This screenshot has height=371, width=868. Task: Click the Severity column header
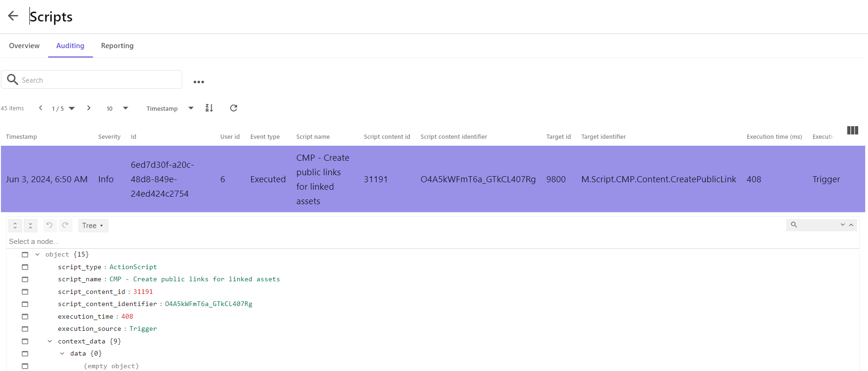click(109, 137)
